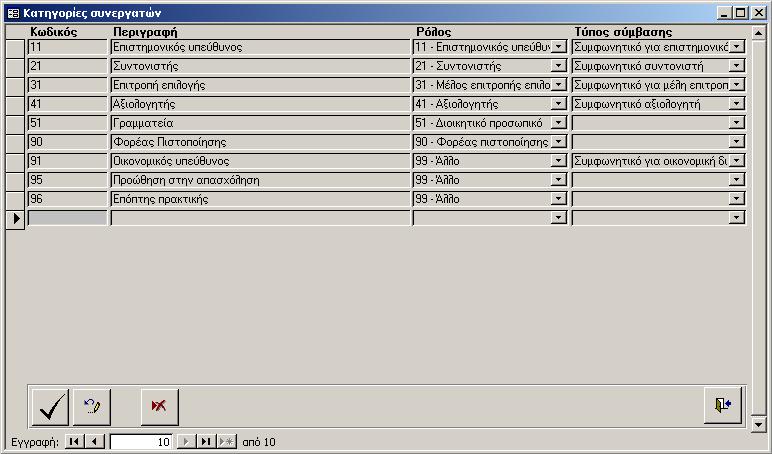Click the checkmark save button
Screen dimensions: 772x454
(51, 405)
